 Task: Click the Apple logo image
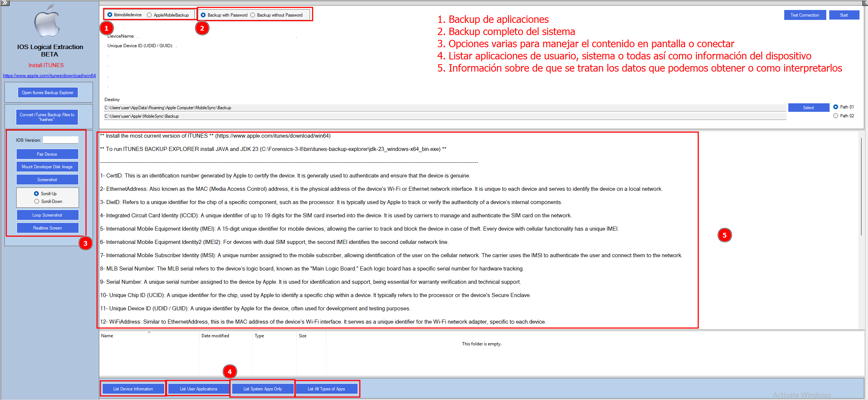[x=47, y=21]
